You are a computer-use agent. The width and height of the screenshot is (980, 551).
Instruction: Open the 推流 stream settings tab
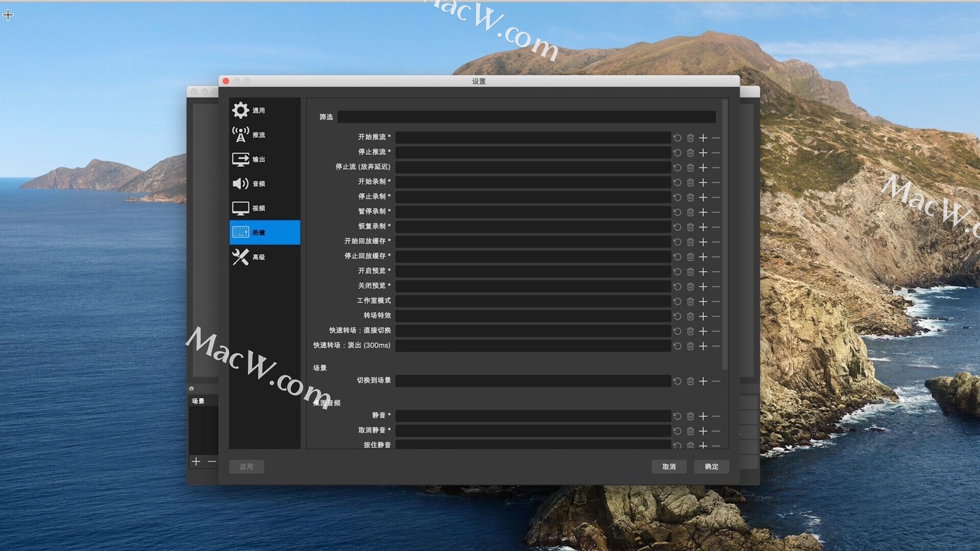(x=264, y=135)
